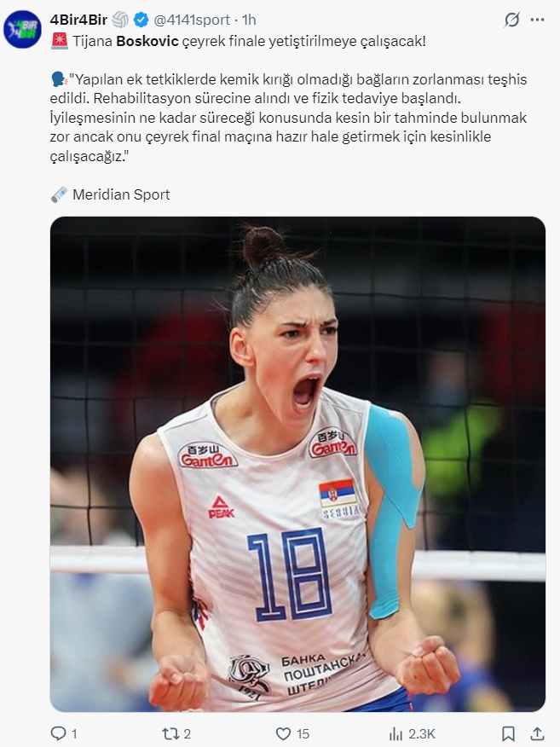View post analytics bar chart icon

395,733
